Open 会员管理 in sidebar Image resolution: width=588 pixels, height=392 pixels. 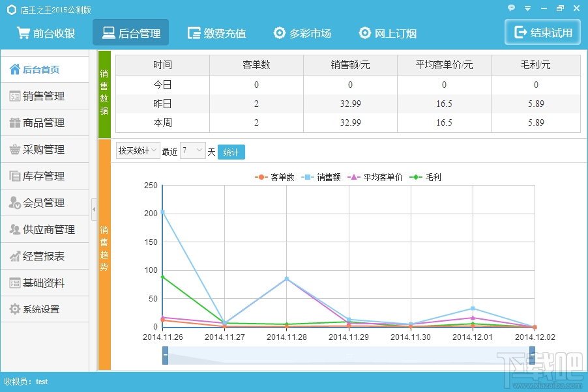point(45,203)
